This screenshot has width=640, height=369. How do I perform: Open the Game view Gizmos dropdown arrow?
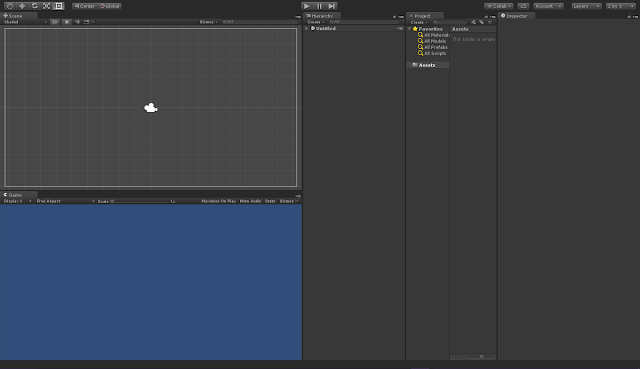297,201
